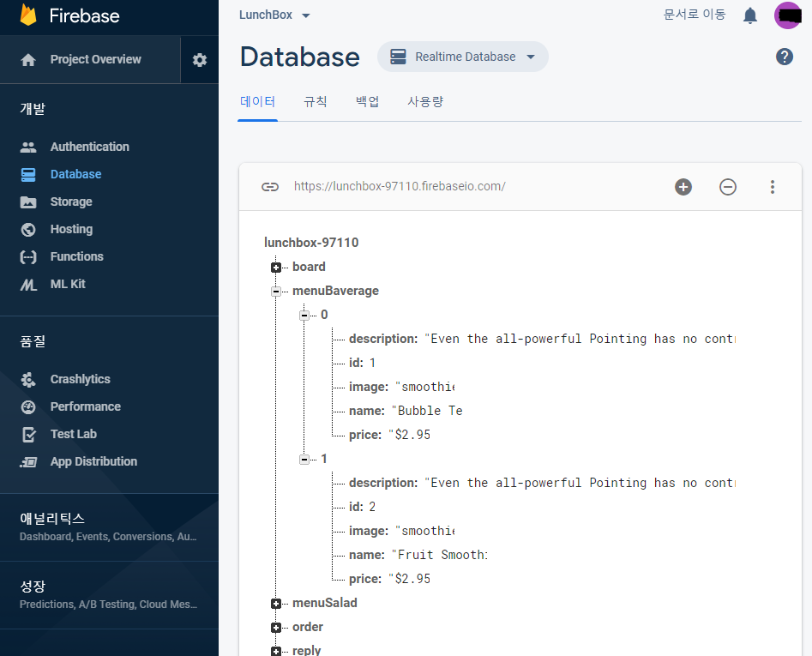
Task: Expand the board node
Action: coord(276,268)
